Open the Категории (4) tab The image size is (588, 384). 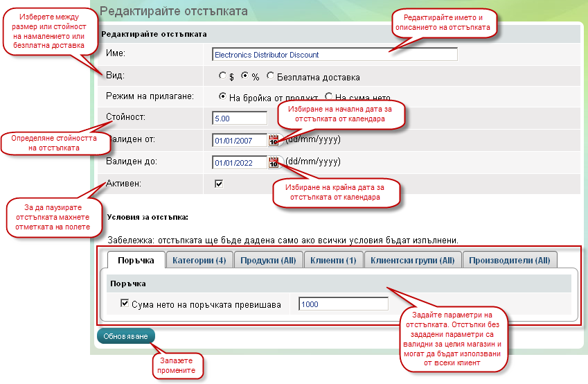199,261
